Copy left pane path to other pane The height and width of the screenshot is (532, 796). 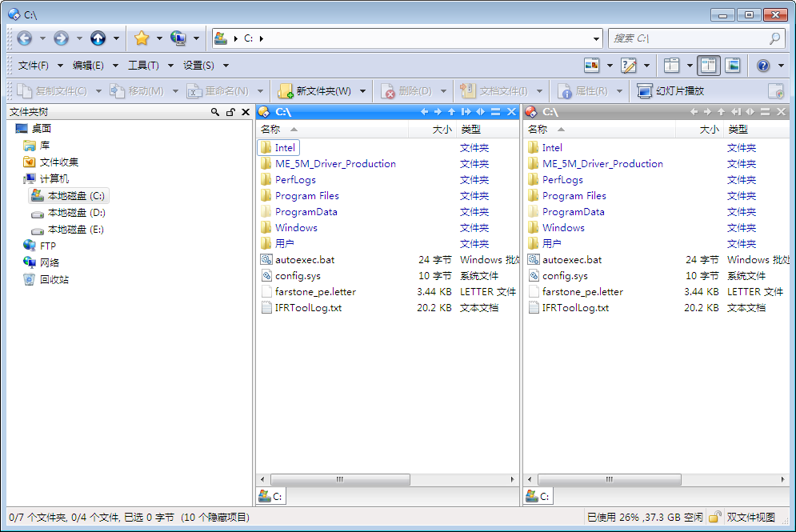tap(466, 112)
